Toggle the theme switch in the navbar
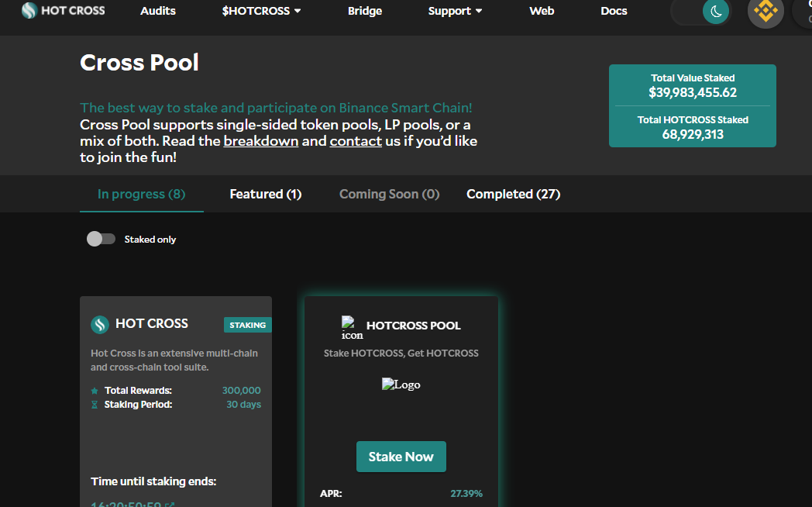This screenshot has height=507, width=812. pyautogui.click(x=700, y=12)
